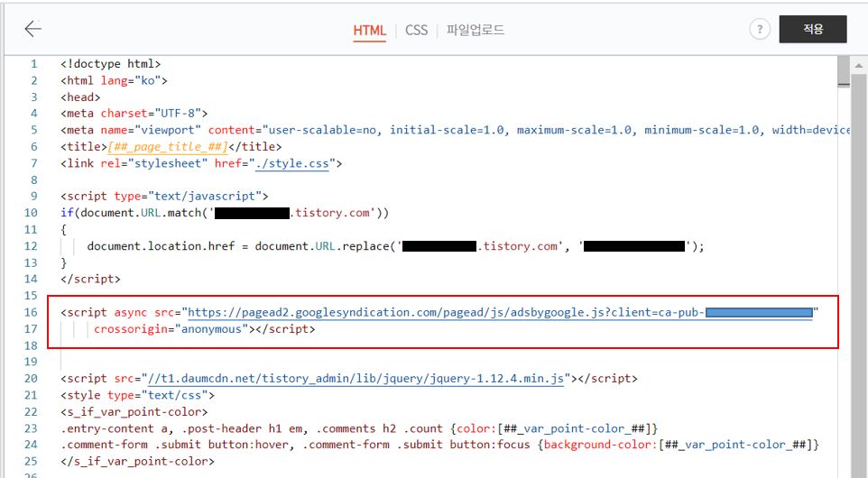Switch to the CSS tab
The height and width of the screenshot is (478, 868).
point(416,30)
